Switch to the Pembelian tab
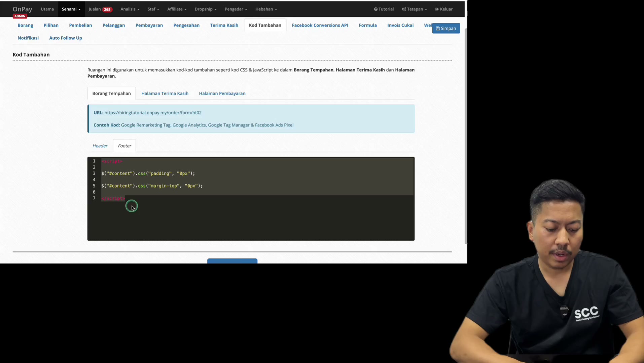The image size is (644, 363). click(x=80, y=25)
